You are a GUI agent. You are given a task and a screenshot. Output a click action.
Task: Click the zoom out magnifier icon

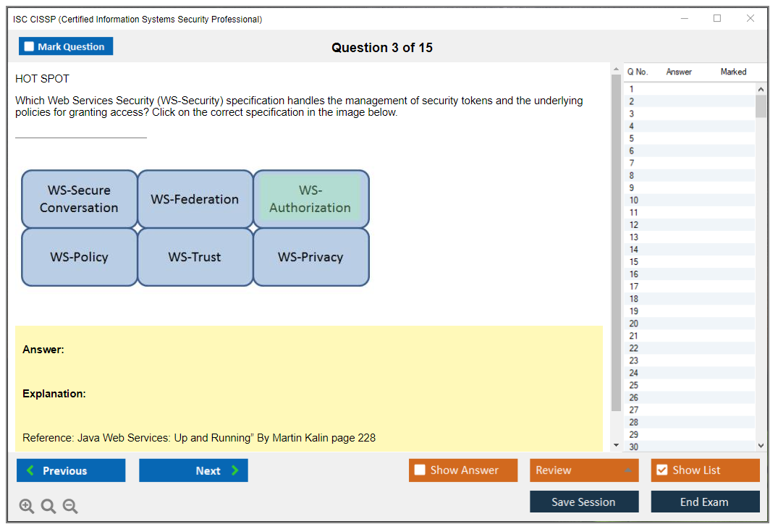point(70,507)
